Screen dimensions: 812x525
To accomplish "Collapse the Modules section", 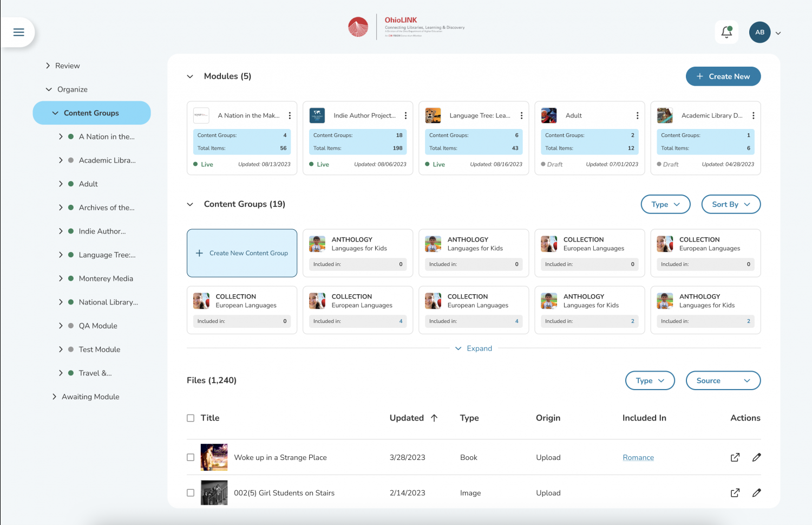I will point(190,76).
